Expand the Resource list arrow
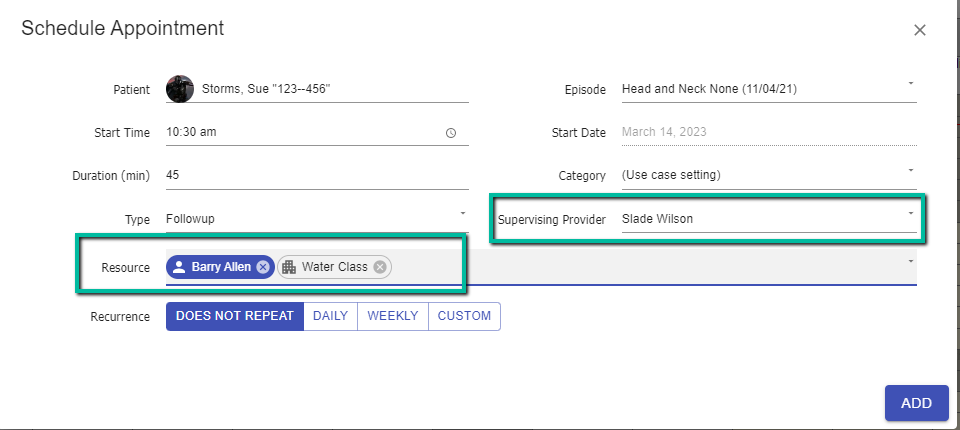 pos(910,261)
